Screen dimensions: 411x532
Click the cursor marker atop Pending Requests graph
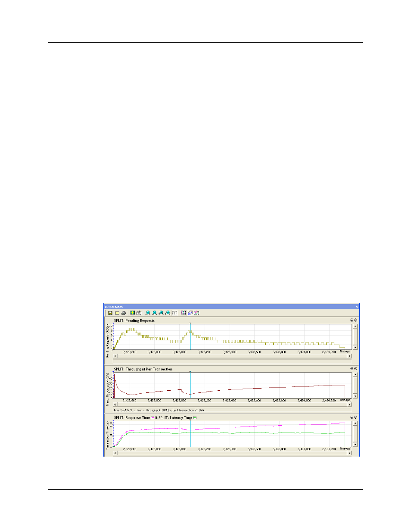[190, 323]
